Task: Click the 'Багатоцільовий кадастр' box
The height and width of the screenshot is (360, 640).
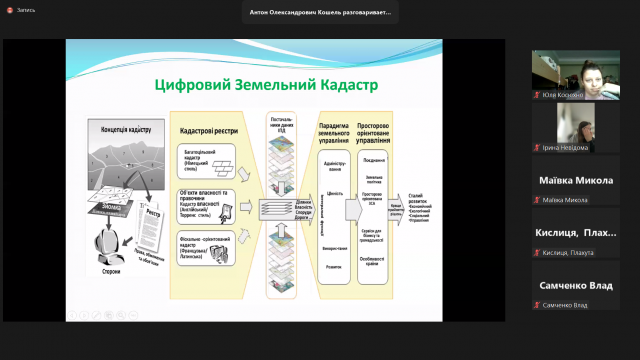Action: click(206, 161)
